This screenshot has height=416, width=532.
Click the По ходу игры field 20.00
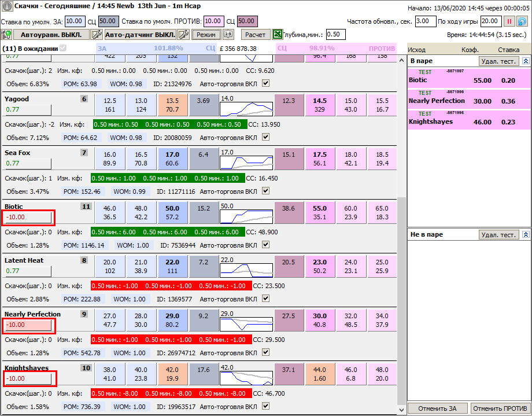[491, 21]
